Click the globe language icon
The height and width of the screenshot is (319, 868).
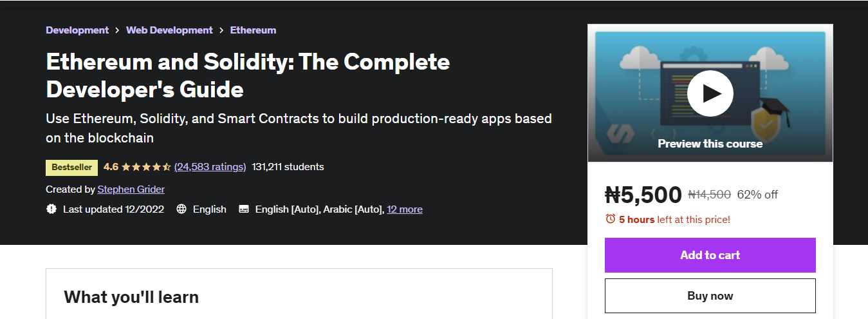click(x=181, y=209)
